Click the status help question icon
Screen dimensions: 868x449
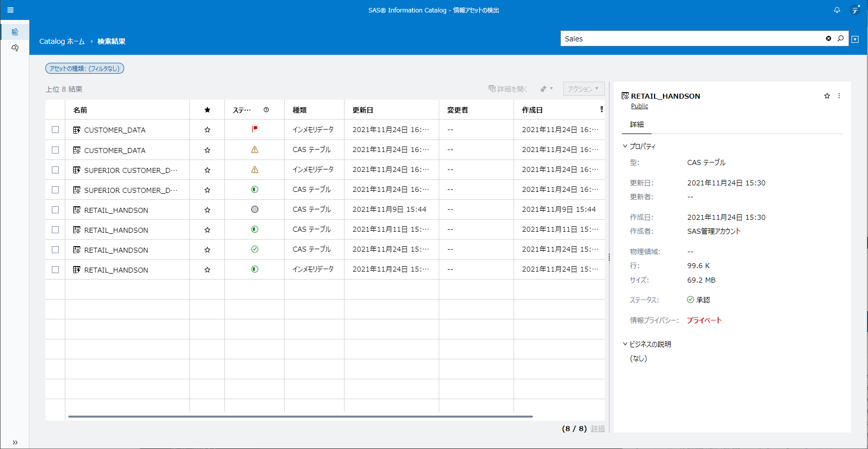tap(266, 110)
